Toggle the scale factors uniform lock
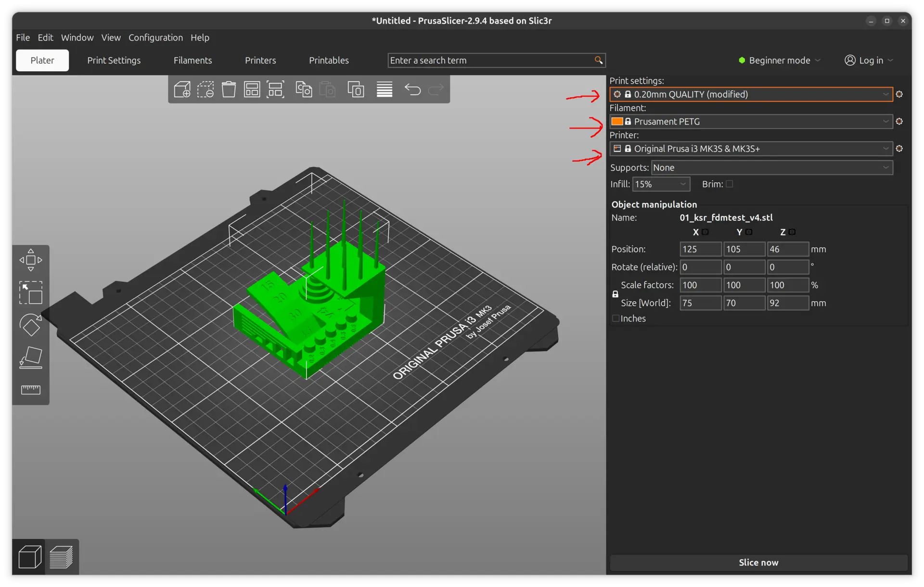This screenshot has height=587, width=924. click(615, 294)
